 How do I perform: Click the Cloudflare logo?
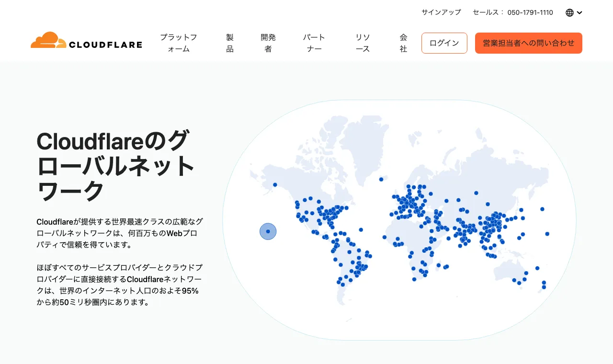[86, 41]
